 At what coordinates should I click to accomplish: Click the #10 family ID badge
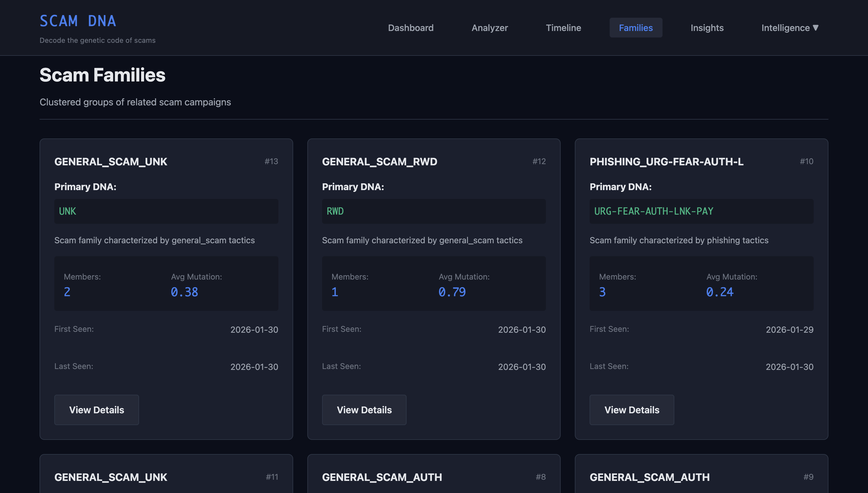pos(806,161)
